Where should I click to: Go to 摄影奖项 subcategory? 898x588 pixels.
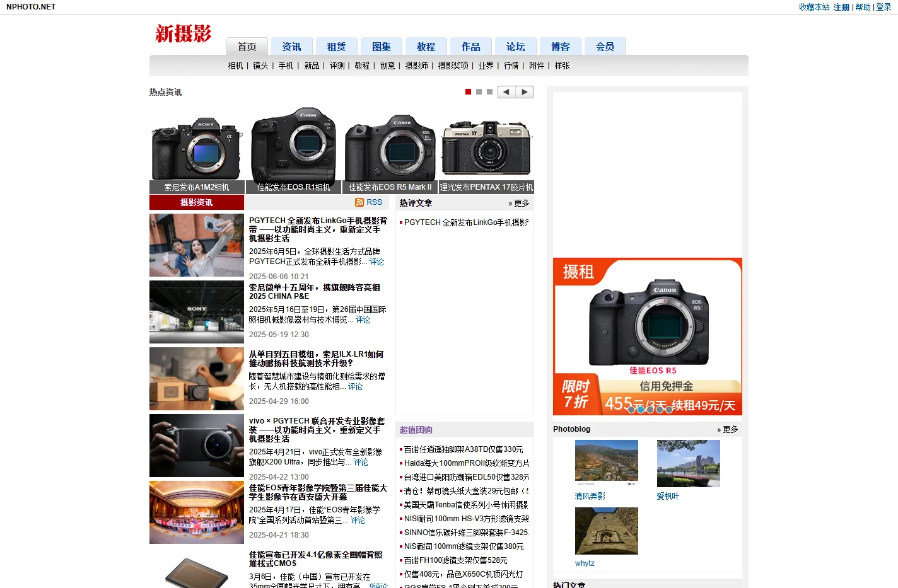click(453, 66)
